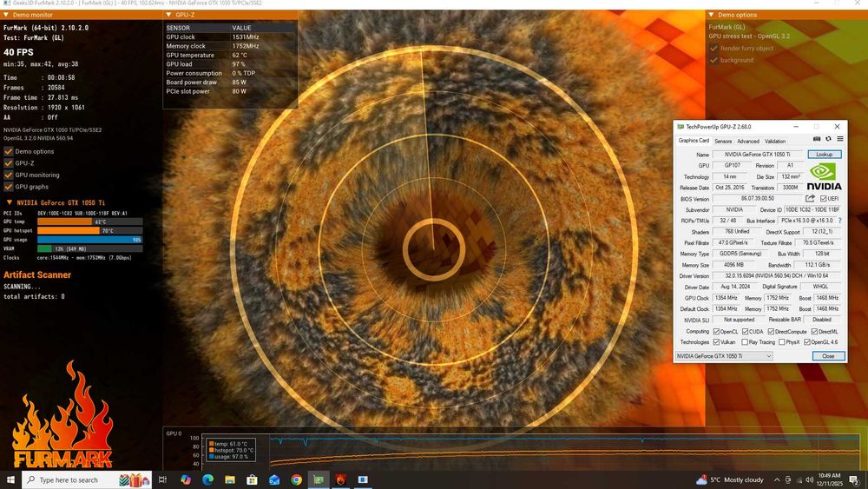Collapse the GPU-Z overlay panel triangle

tap(169, 15)
